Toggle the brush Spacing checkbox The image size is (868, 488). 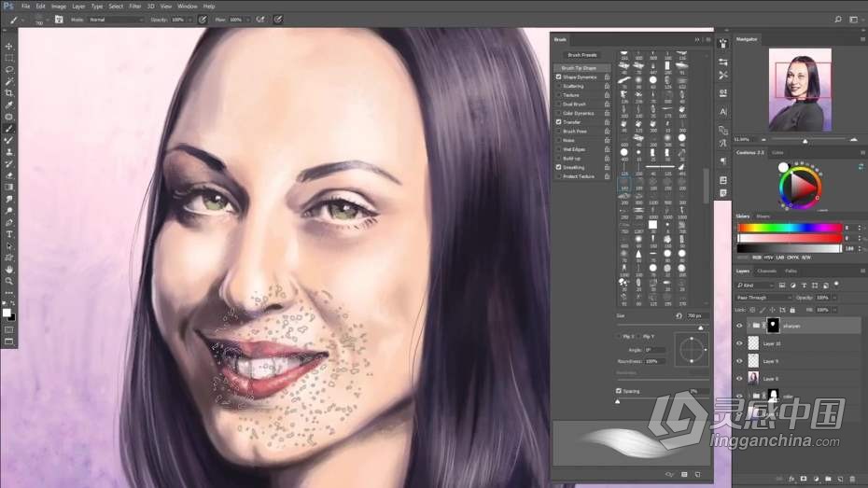tap(618, 391)
